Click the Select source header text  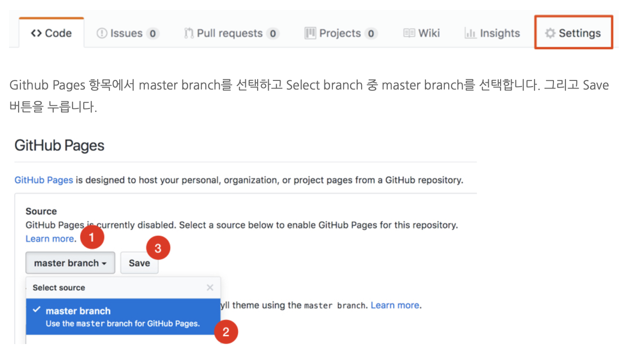(59, 288)
